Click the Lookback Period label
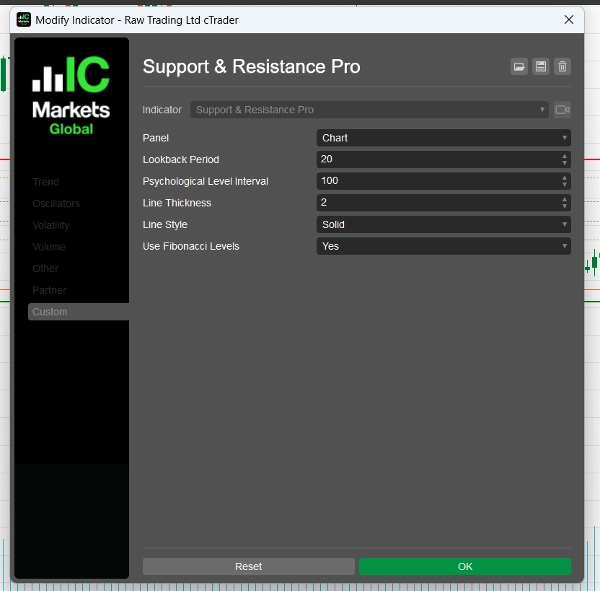 181,159
